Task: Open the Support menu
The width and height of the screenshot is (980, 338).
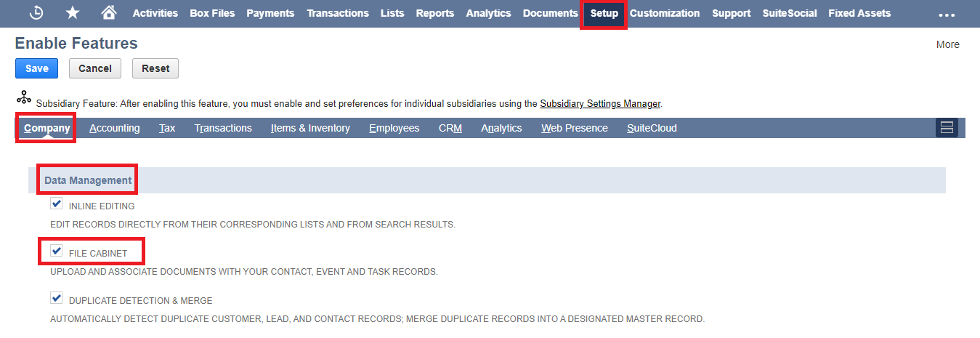Action: (732, 13)
